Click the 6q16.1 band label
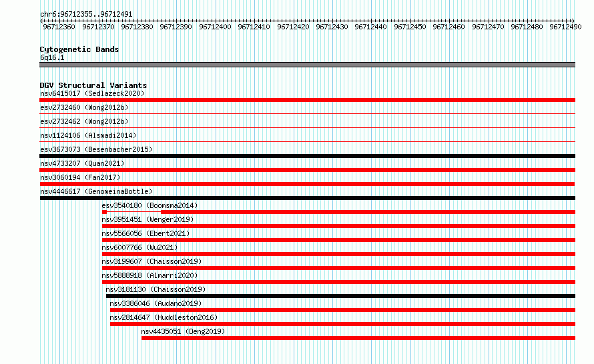 click(52, 57)
